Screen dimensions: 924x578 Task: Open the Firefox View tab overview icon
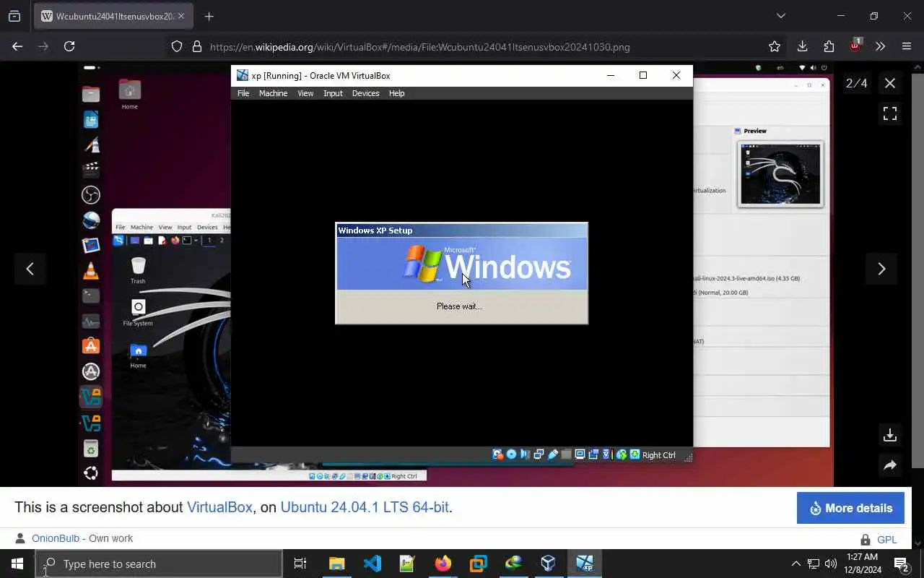point(14,16)
